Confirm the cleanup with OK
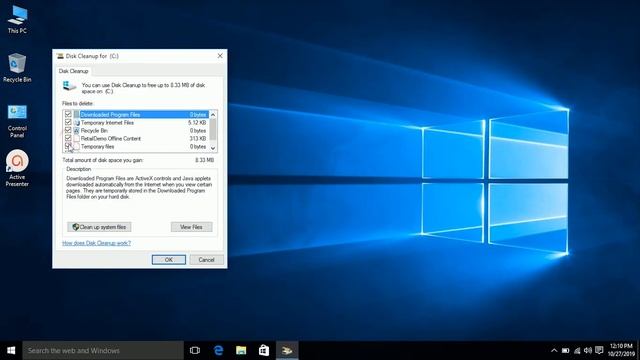This screenshot has width=640, height=360. pos(169,260)
